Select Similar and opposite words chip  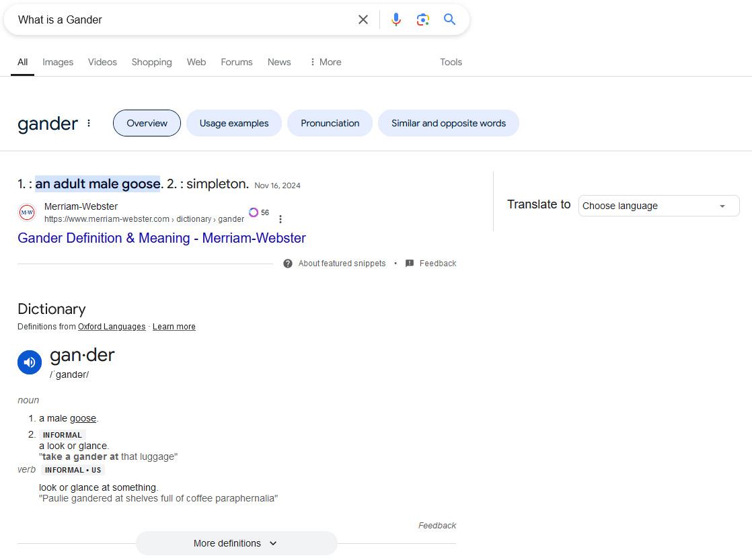[449, 123]
